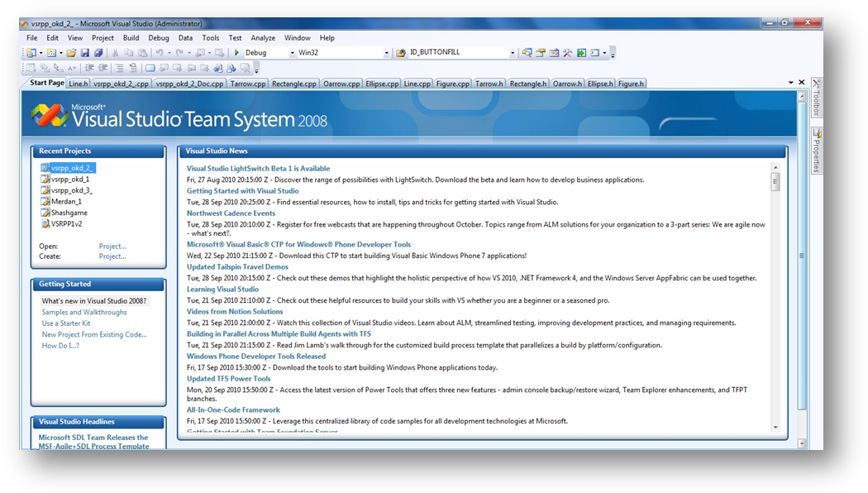This screenshot has height=493, width=868.
Task: Open the File menu
Action: [32, 38]
